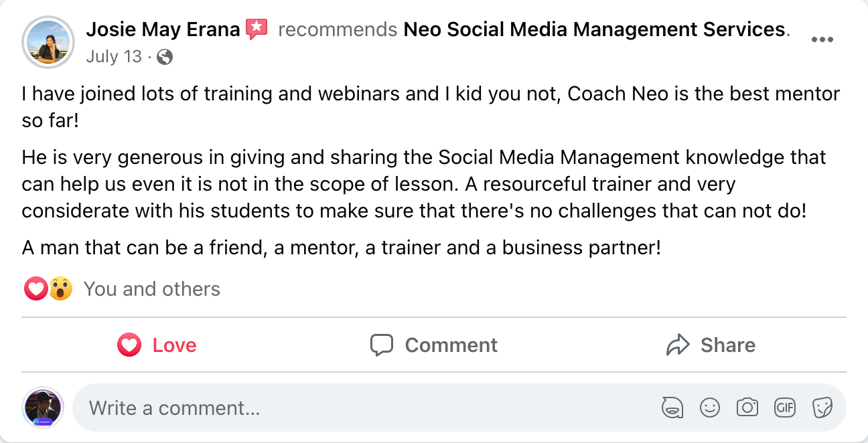Toggle the Love reaction button
Image resolution: width=868 pixels, height=443 pixels.
tap(157, 345)
